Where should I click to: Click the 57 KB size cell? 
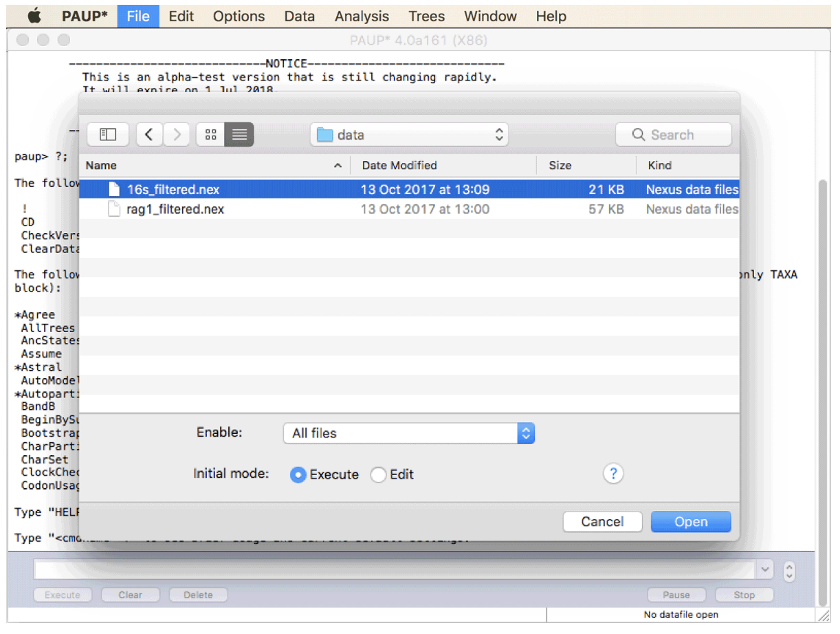click(x=606, y=209)
